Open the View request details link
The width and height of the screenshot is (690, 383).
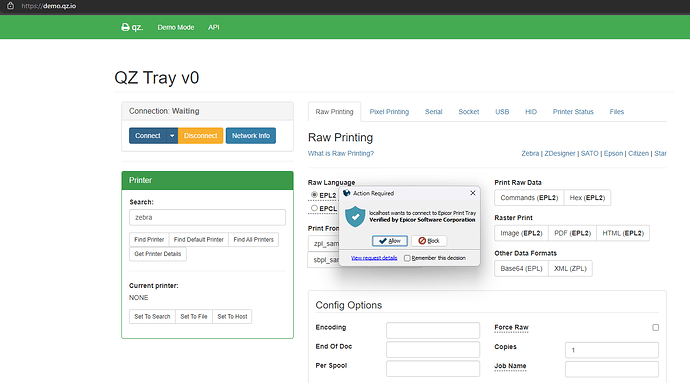(374, 258)
